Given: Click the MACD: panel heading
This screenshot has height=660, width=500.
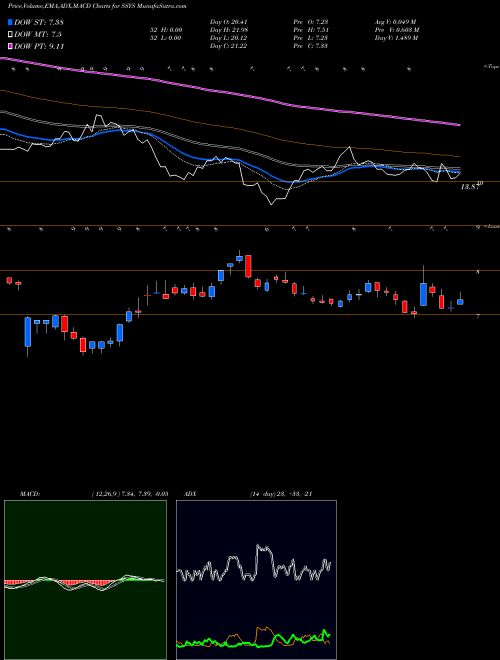Looking at the screenshot, I should (30, 494).
